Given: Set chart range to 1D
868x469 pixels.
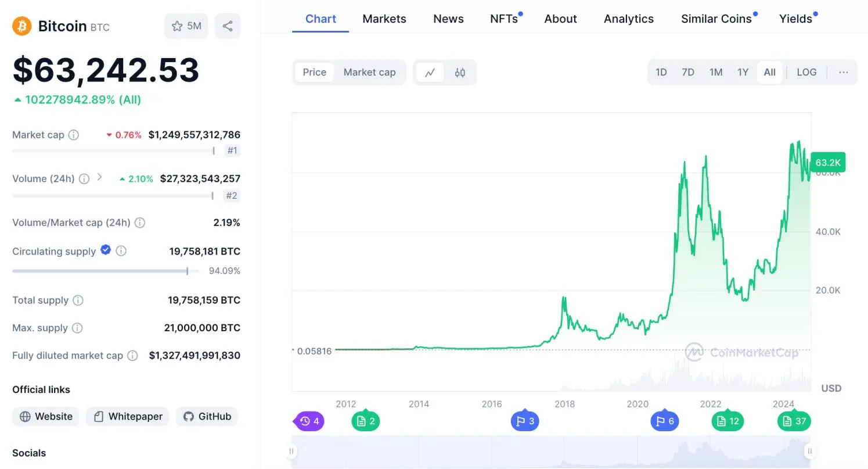Looking at the screenshot, I should point(661,73).
